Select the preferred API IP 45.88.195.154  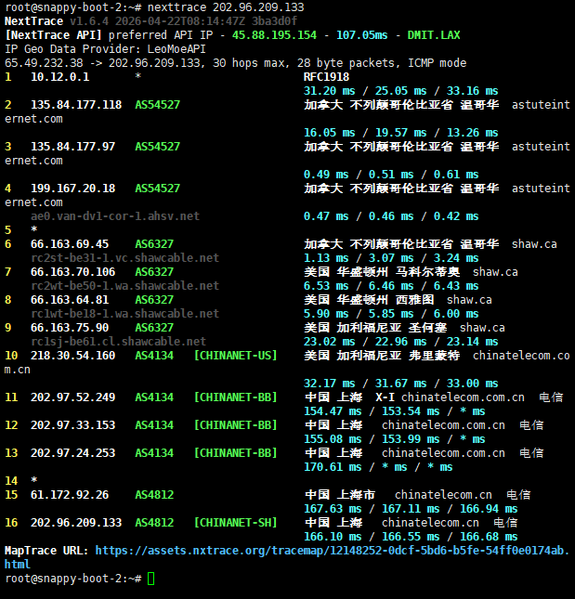pos(274,35)
